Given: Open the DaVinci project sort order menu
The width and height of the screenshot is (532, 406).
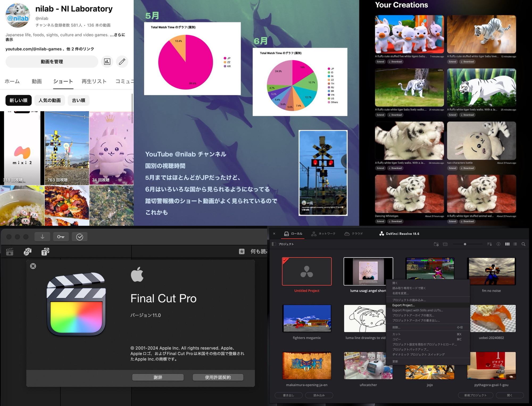Looking at the screenshot, I should pyautogui.click(x=489, y=244).
